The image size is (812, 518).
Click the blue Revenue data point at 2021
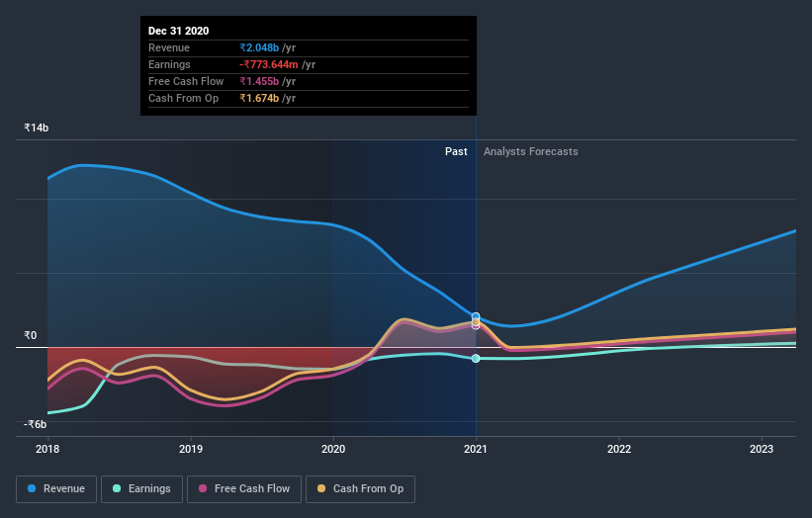click(x=476, y=316)
